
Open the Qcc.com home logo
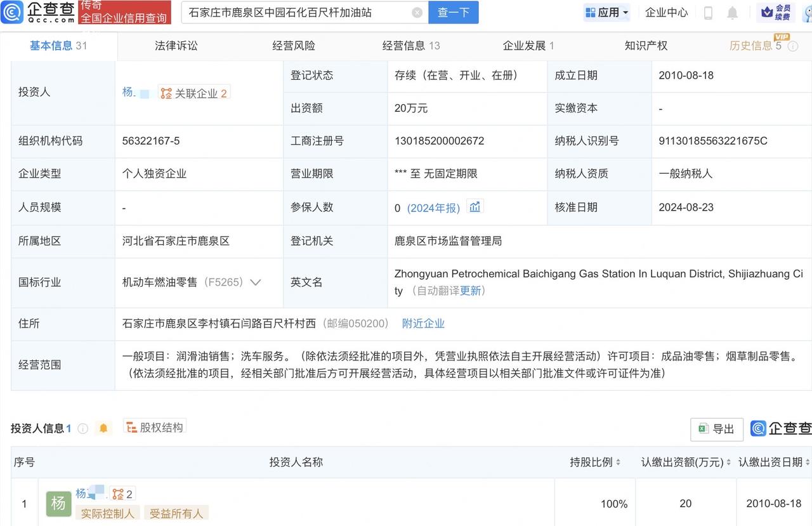[x=39, y=12]
